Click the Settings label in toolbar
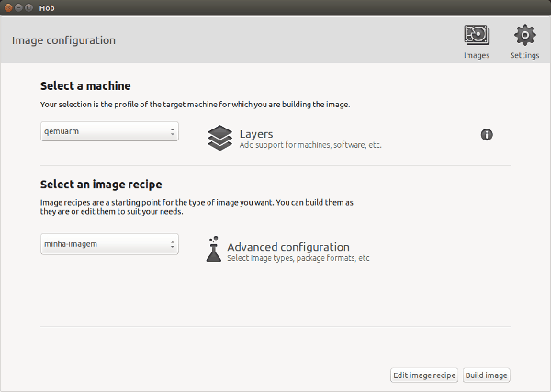551x392 pixels. click(524, 56)
